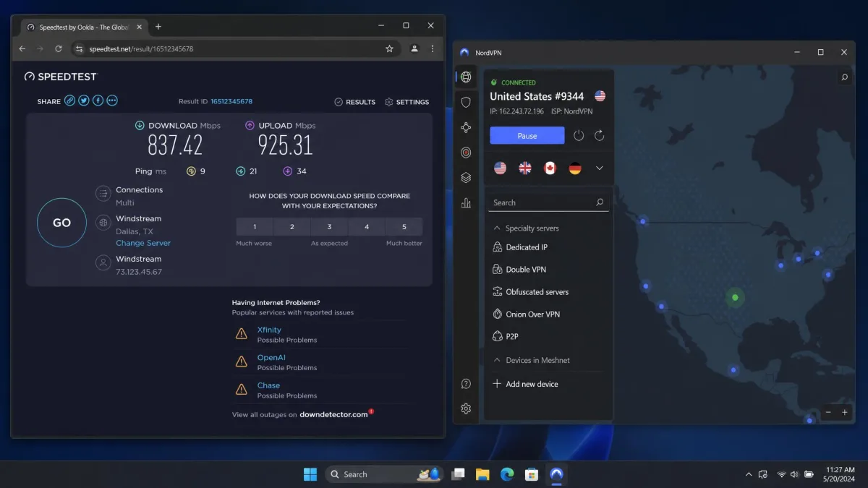Image resolution: width=868 pixels, height=488 pixels.
Task: Open the OpenAI possible problems link
Action: (271, 358)
